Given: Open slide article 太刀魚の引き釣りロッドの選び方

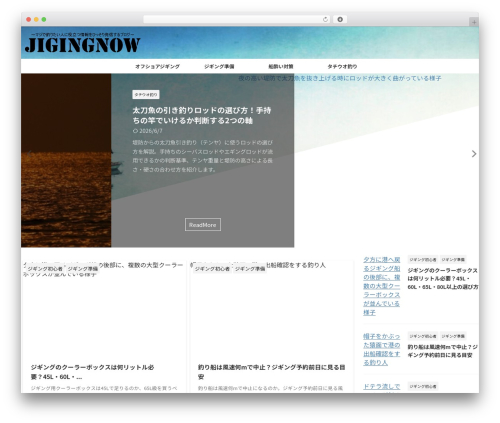Looking at the screenshot, I should 202,115.
